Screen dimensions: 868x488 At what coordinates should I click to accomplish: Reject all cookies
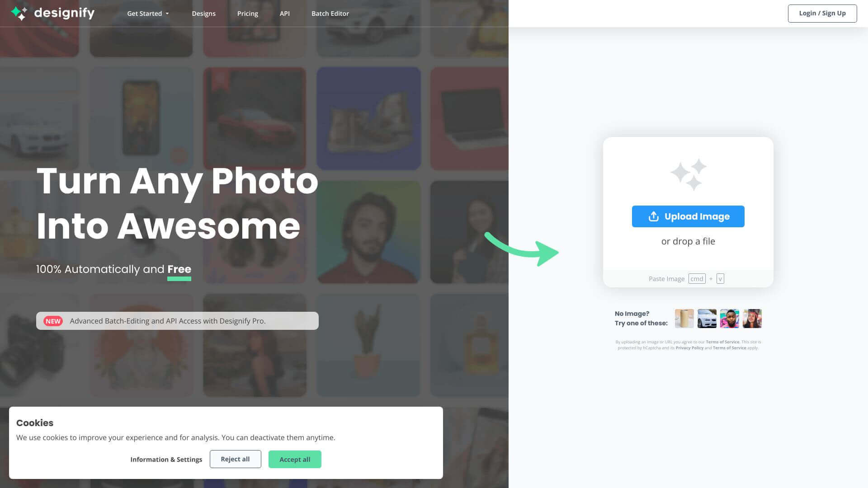point(235,459)
